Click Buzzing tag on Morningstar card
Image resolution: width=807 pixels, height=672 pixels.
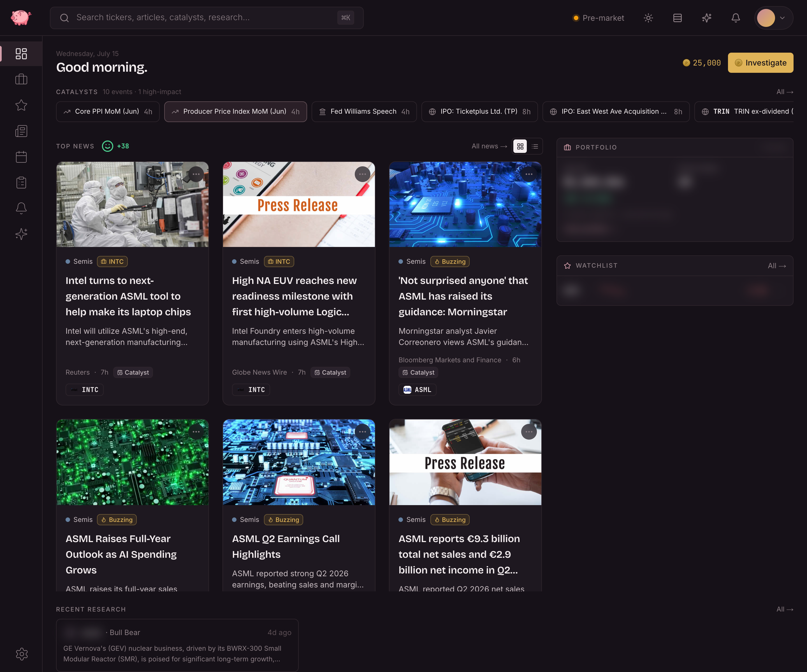pos(450,262)
